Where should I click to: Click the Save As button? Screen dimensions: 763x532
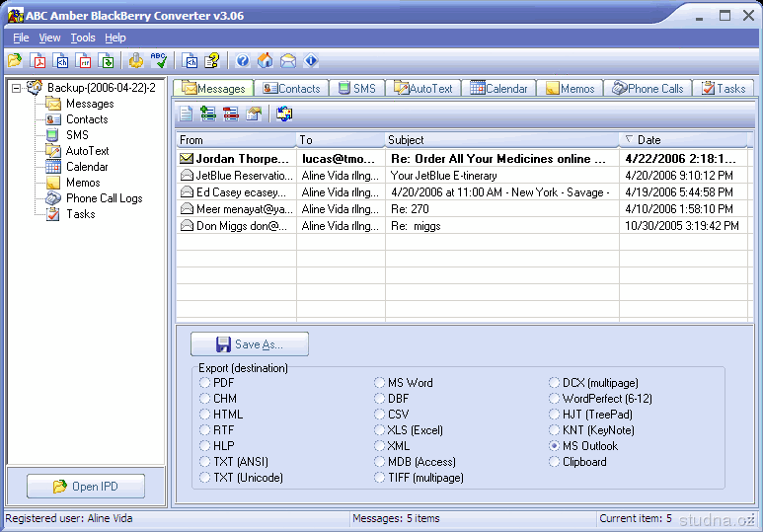[250, 344]
